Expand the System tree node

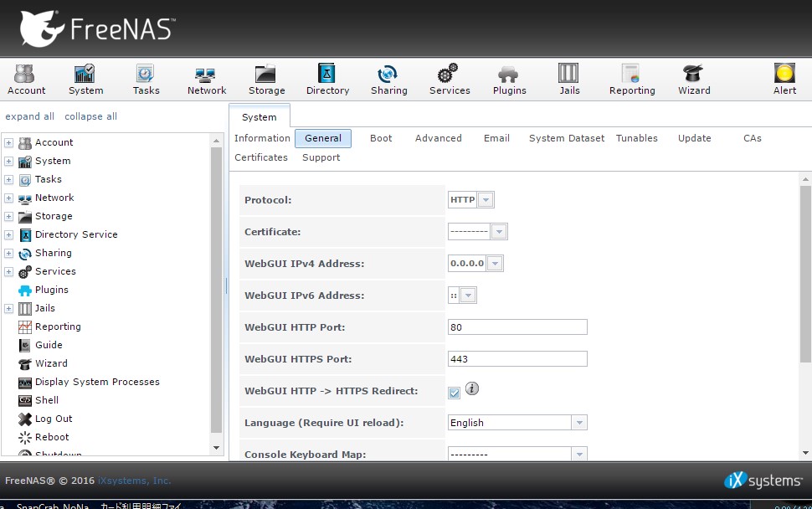pos(9,161)
